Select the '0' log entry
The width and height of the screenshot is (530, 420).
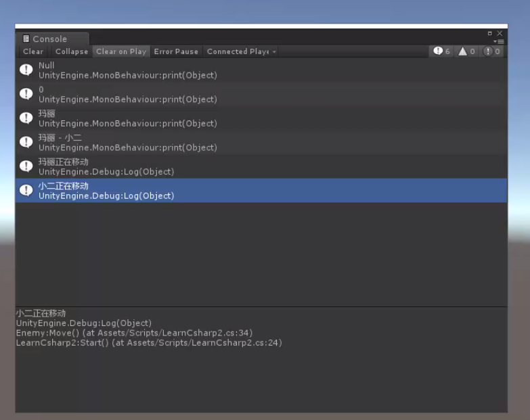coord(261,94)
